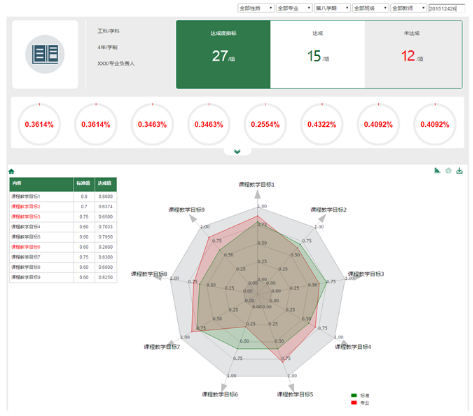
Task: Click the green home icon above the table
Action: click(x=11, y=171)
